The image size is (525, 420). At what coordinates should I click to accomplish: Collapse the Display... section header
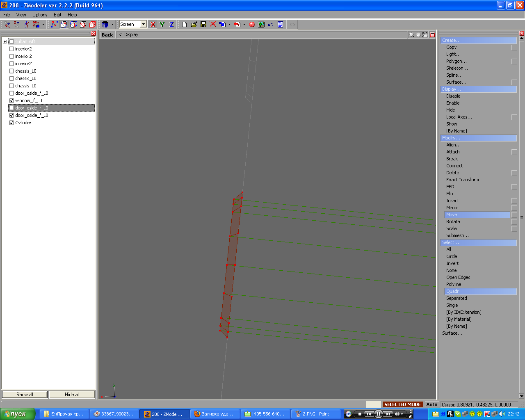pyautogui.click(x=478, y=89)
